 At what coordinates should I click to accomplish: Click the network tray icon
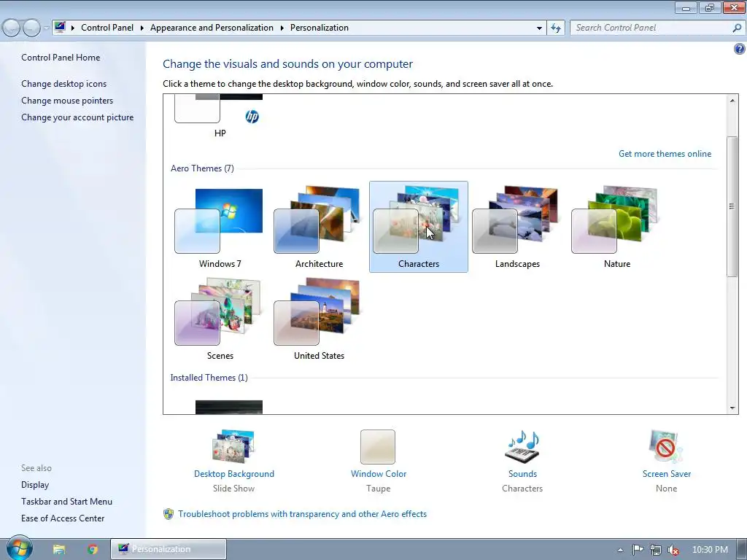point(656,550)
